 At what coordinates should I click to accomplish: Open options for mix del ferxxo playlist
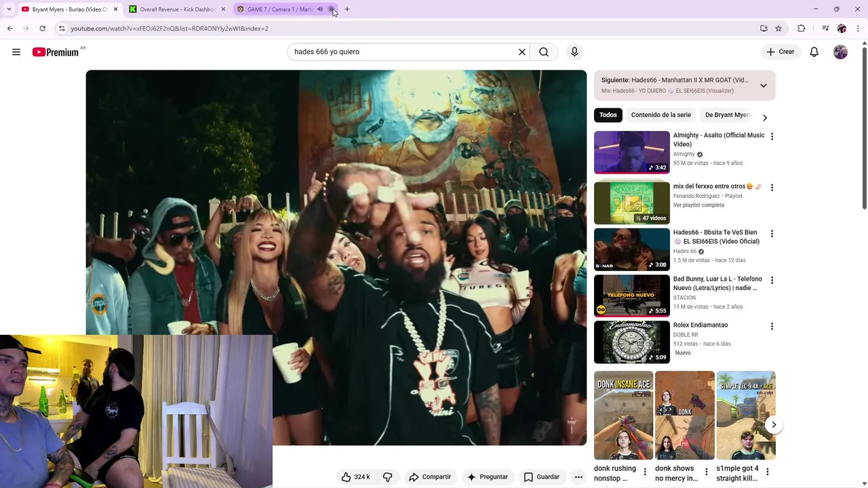coord(772,187)
